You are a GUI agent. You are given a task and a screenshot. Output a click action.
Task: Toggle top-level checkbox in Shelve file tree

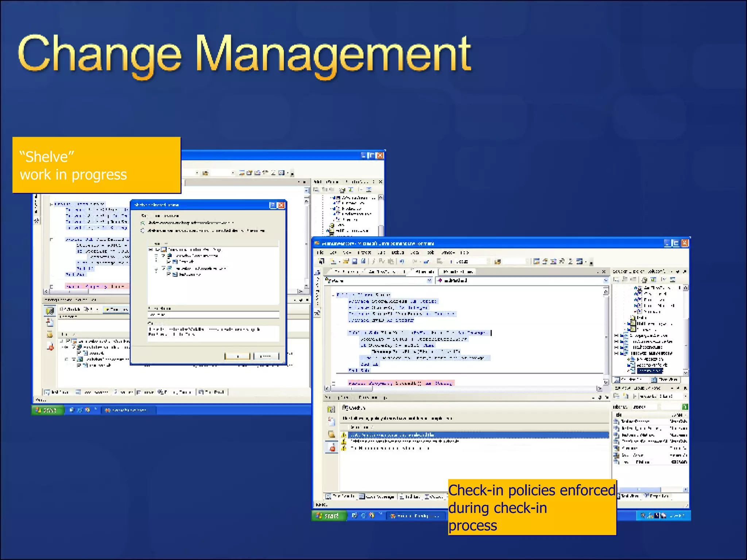[x=158, y=250]
